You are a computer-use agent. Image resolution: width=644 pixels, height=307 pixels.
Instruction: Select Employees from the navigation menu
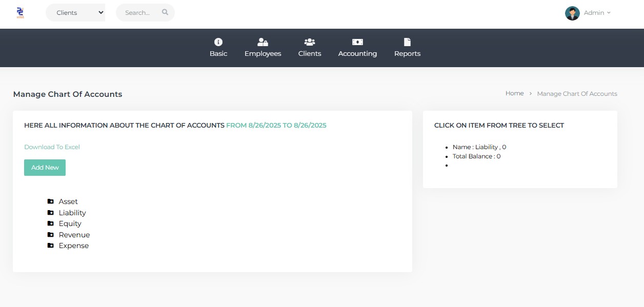[263, 53]
